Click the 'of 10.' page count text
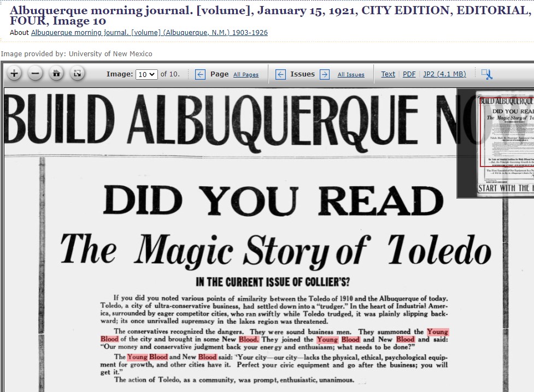This screenshot has width=534, height=392. [170, 74]
